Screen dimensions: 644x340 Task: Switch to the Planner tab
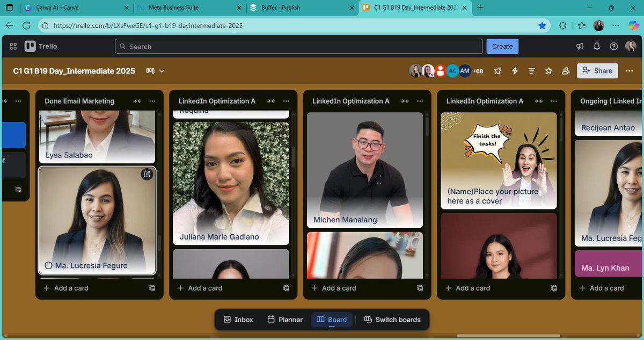point(284,320)
